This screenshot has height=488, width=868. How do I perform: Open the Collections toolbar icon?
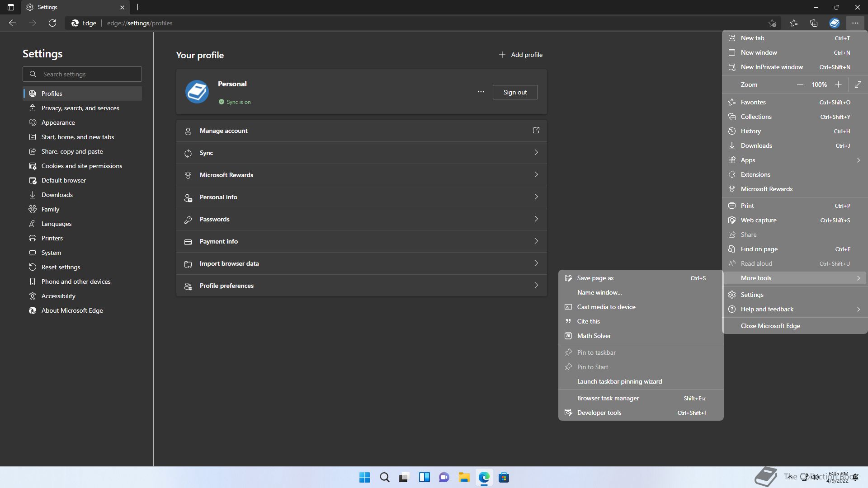pyautogui.click(x=814, y=23)
